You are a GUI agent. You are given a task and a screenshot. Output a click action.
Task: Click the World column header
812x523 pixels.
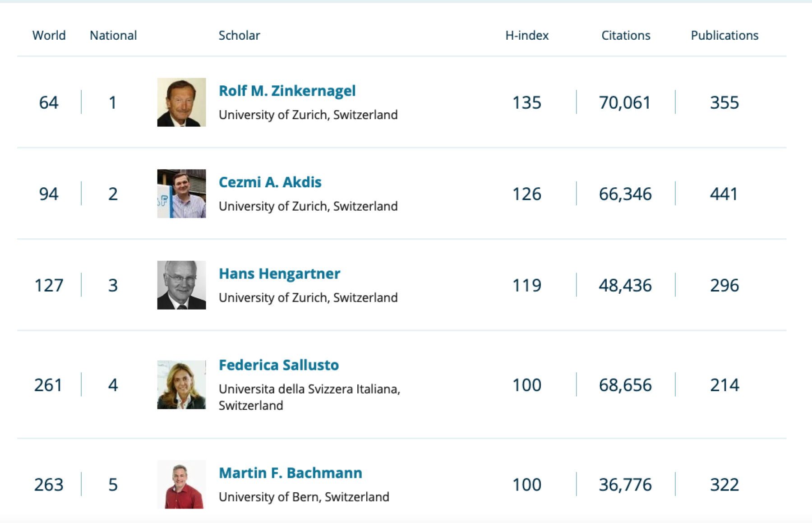point(49,35)
